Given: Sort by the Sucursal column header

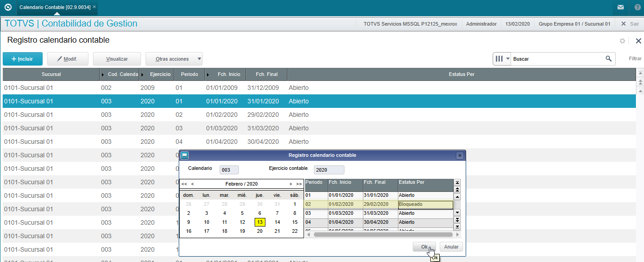Looking at the screenshot, I should [x=51, y=74].
